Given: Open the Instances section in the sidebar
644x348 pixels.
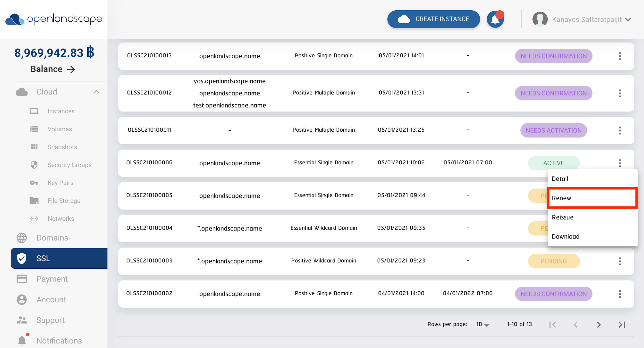Looking at the screenshot, I should (61, 111).
